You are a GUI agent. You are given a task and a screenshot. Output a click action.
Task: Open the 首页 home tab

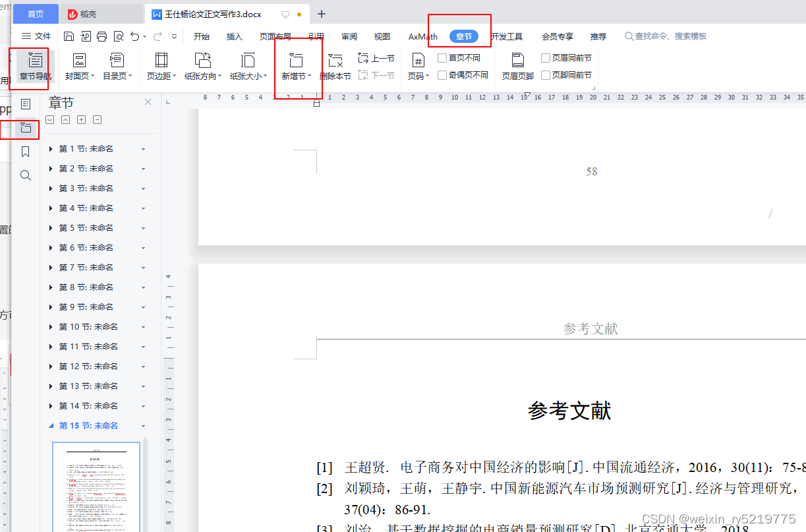pos(36,14)
